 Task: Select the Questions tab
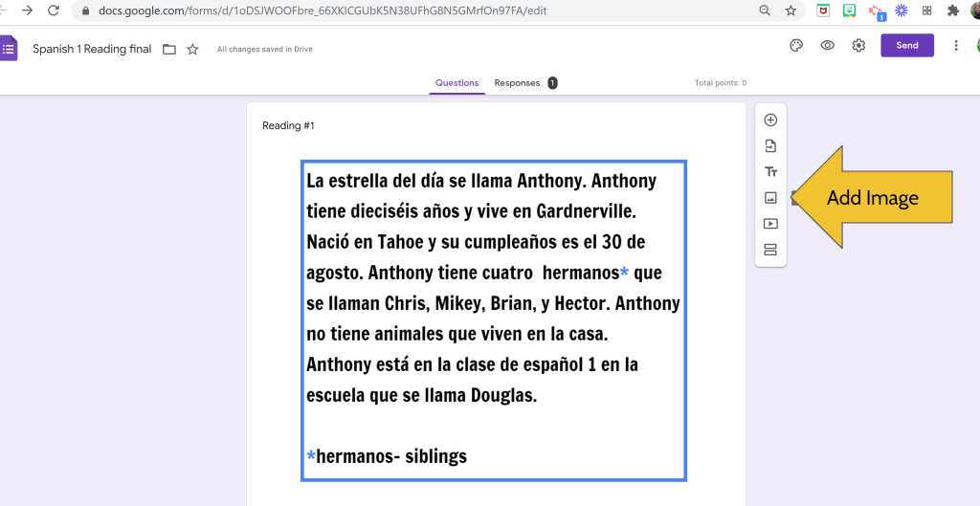[457, 83]
